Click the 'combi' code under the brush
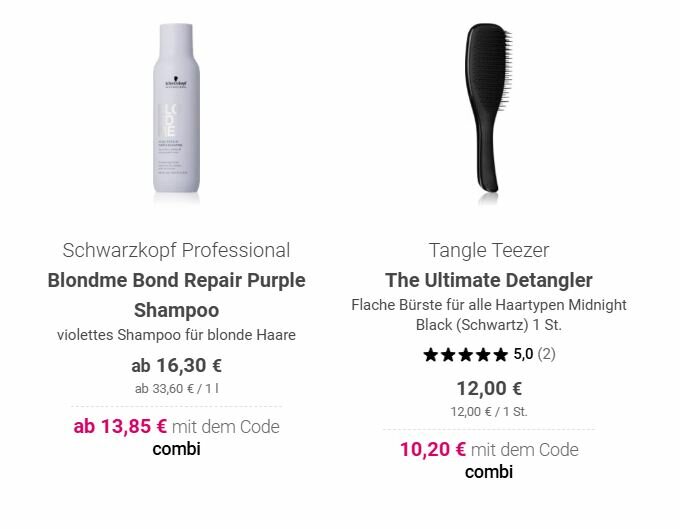This screenshot has width=680, height=529. pyautogui.click(x=489, y=472)
